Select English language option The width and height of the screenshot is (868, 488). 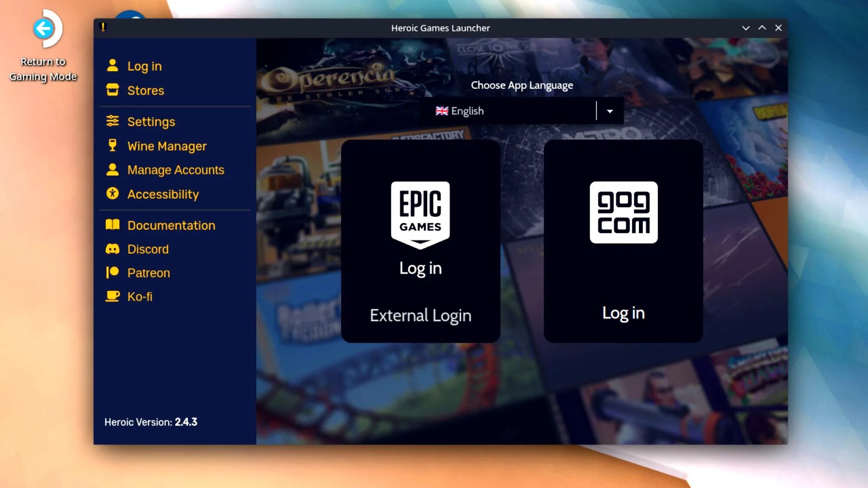tap(522, 111)
